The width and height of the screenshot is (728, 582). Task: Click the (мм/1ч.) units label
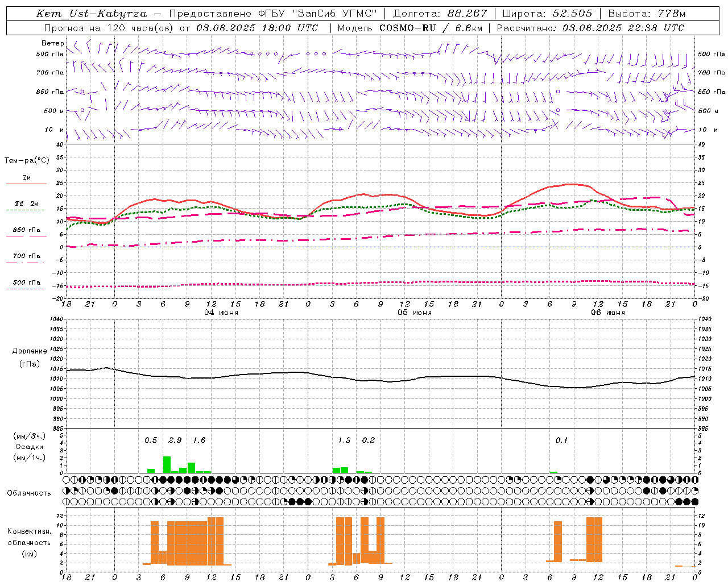coord(30,457)
